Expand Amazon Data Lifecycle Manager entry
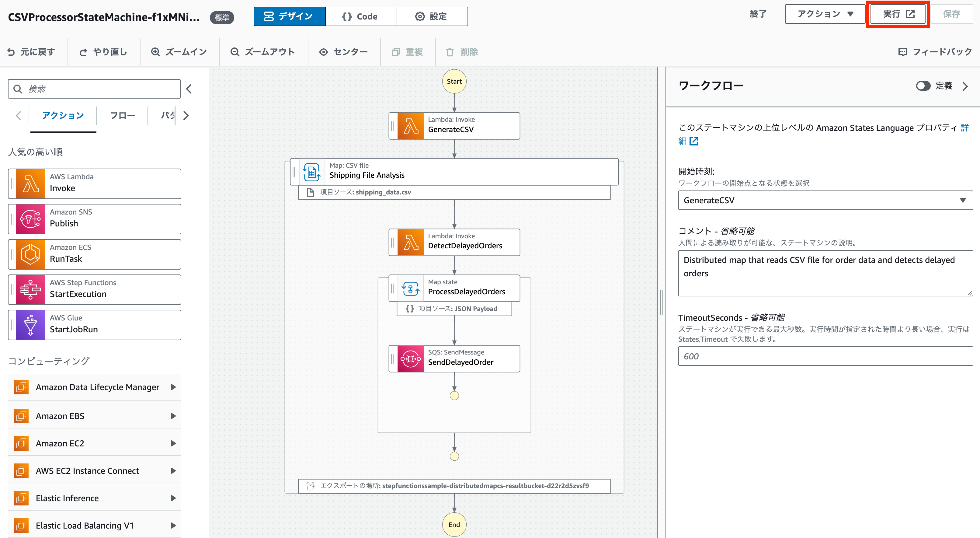The width and height of the screenshot is (980, 538). (173, 387)
